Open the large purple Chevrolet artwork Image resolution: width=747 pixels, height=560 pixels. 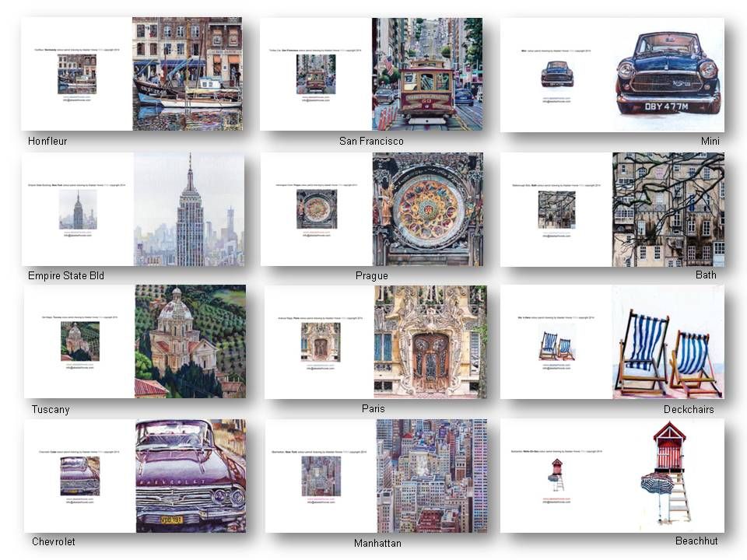tap(190, 476)
